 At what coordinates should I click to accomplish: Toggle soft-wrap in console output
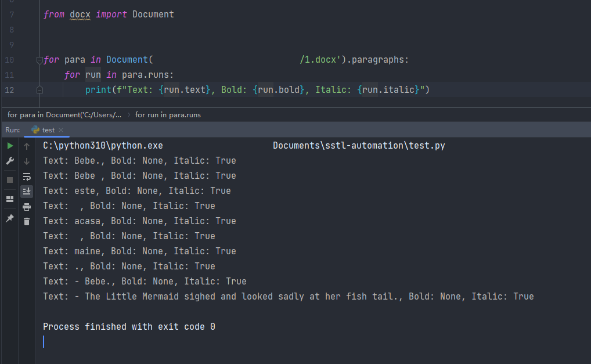(x=27, y=176)
